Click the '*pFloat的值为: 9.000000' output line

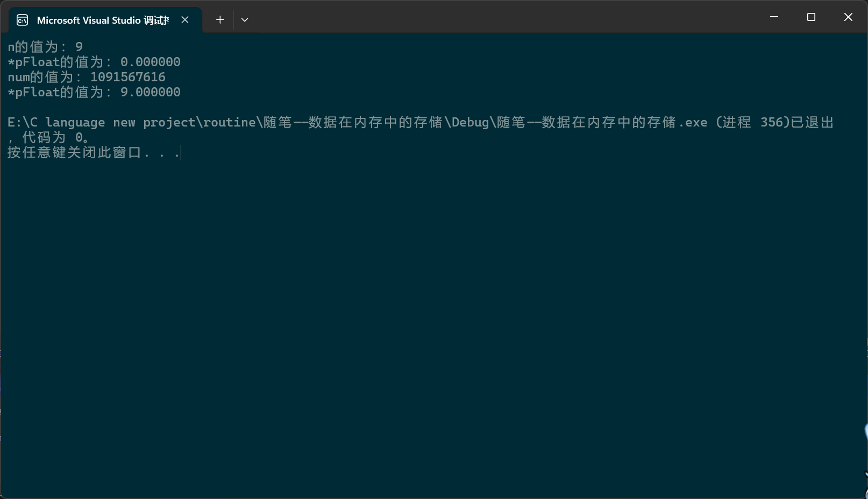[94, 92]
